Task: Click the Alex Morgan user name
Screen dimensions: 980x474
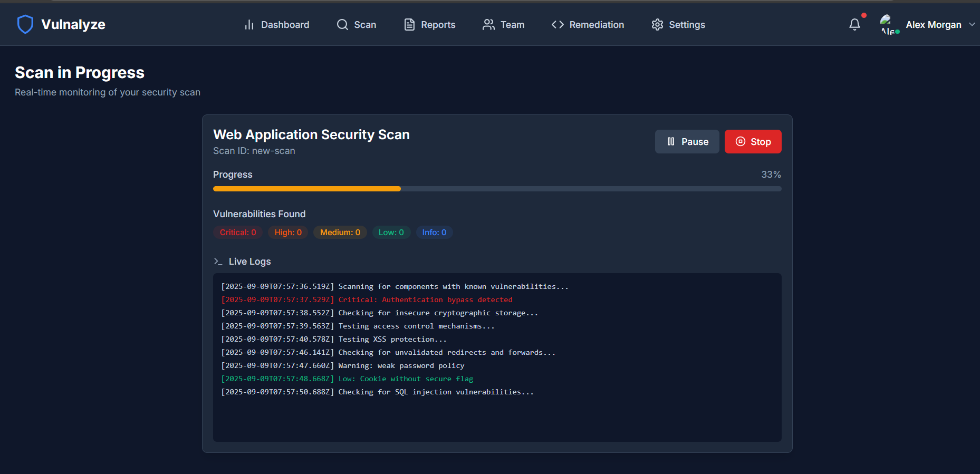Action: click(x=934, y=25)
